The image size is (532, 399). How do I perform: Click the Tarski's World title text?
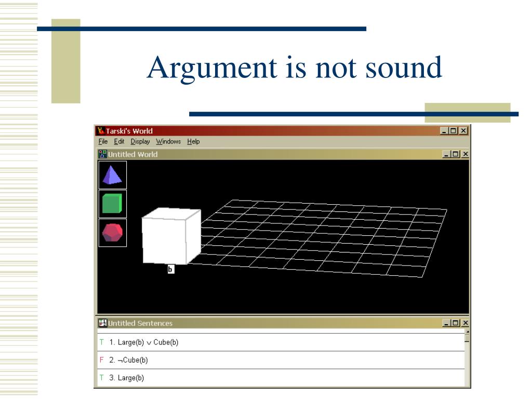129,131
